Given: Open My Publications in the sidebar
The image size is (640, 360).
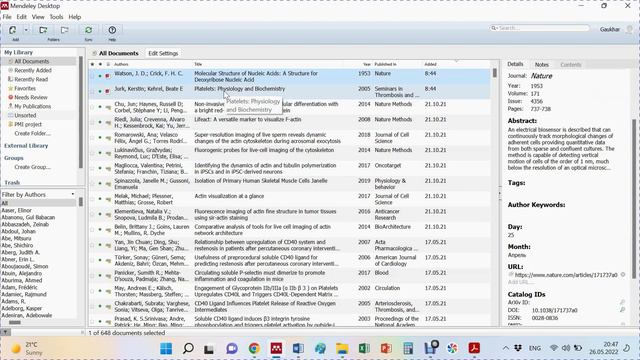Looking at the screenshot, I should point(33,106).
